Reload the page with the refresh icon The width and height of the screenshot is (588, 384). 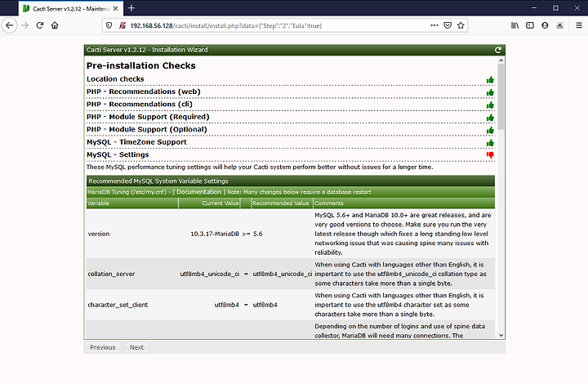tap(40, 25)
